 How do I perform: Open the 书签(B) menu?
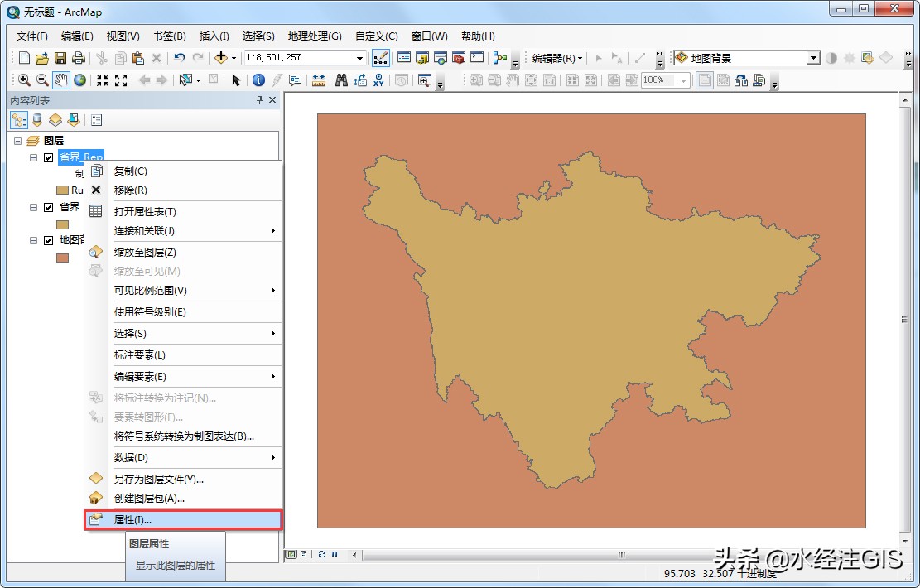170,36
